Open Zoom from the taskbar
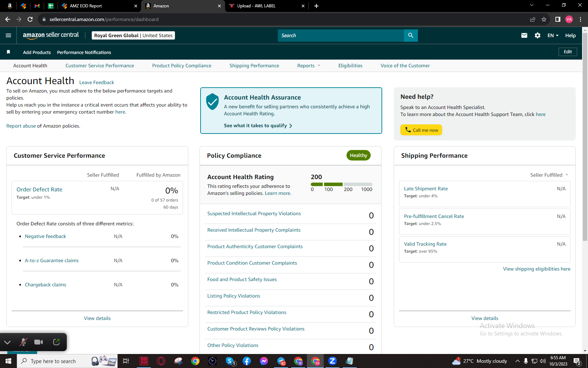Screen dimensions: 588x368 pos(332,361)
